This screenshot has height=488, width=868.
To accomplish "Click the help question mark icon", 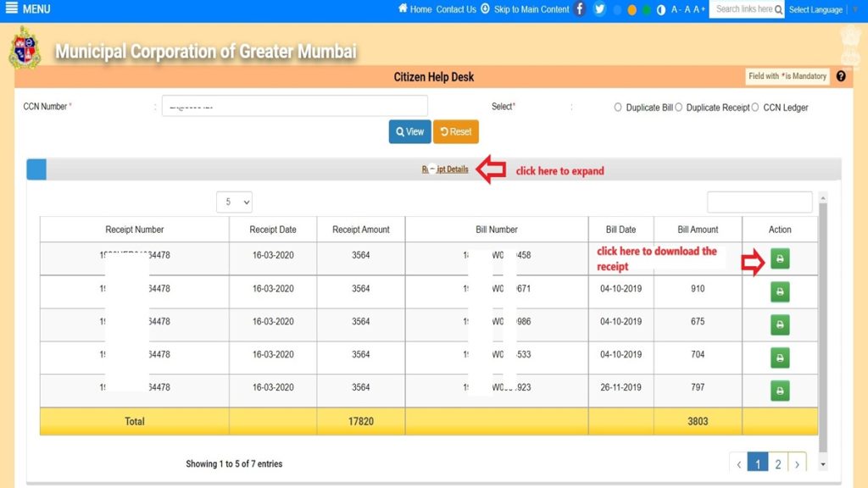I will 840,76.
